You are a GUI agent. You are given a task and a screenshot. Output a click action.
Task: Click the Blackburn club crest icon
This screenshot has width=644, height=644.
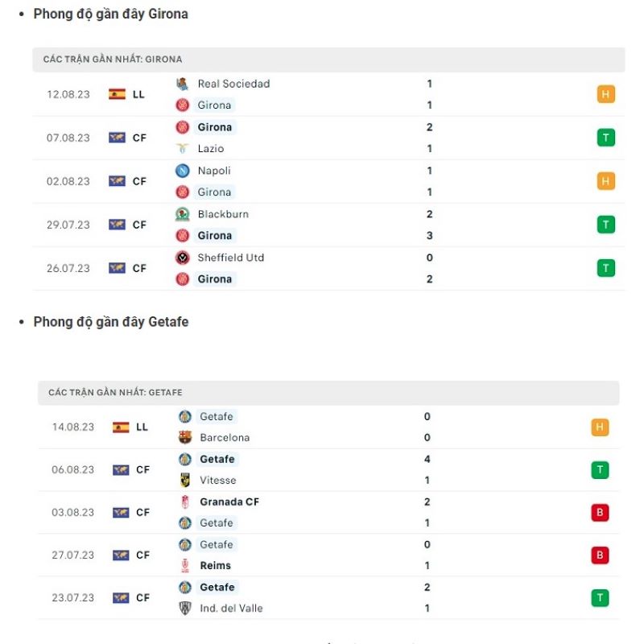183,214
